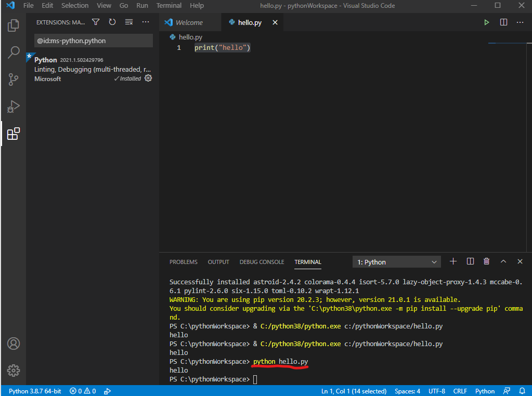
Task: Change indentation via Spaces: 4
Action: tap(407, 391)
